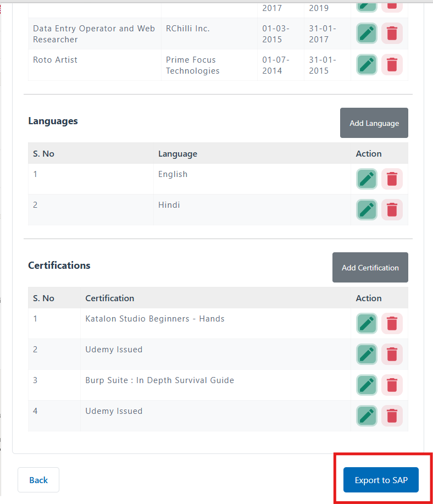
Task: Click the Certification column header
Action: (x=109, y=298)
